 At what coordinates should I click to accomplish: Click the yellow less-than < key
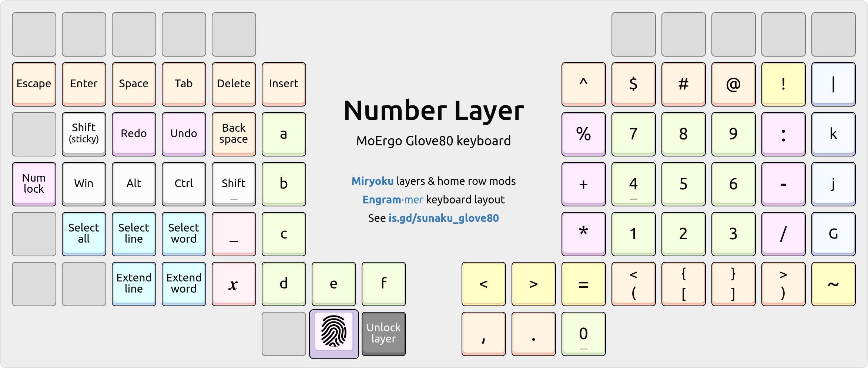(484, 284)
